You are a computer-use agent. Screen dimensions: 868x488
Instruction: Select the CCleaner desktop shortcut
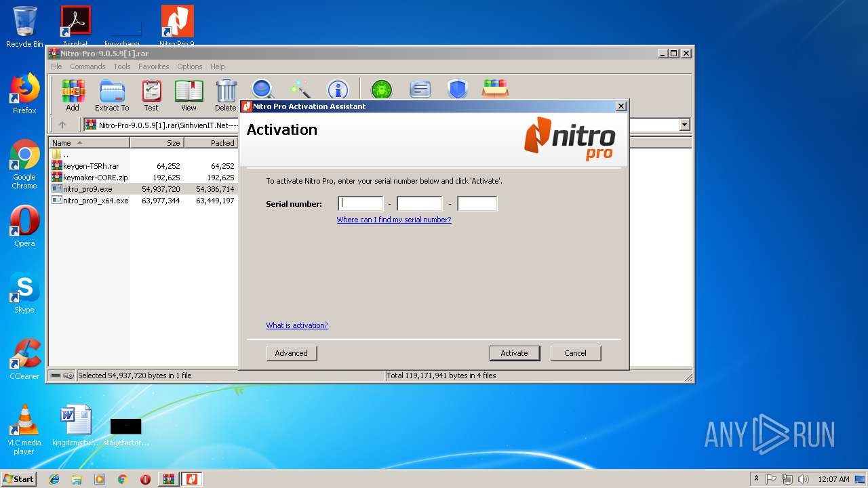24,359
